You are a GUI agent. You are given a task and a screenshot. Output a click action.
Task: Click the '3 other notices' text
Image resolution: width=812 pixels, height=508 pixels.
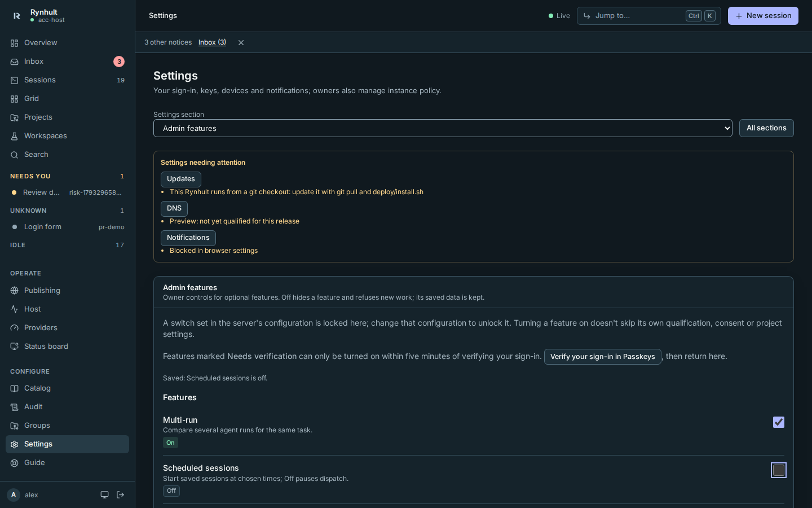[x=168, y=42]
